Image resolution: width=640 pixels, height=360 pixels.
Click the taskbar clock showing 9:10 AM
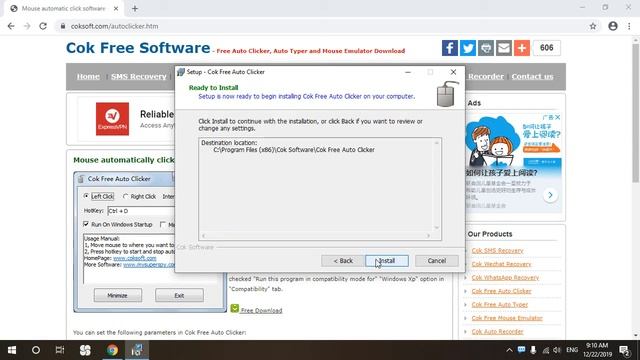pos(597,350)
